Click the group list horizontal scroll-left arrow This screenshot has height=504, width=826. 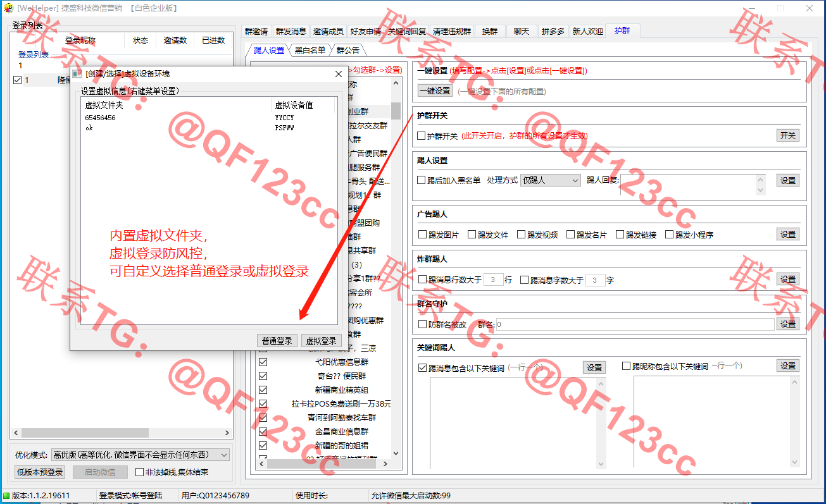260,464
